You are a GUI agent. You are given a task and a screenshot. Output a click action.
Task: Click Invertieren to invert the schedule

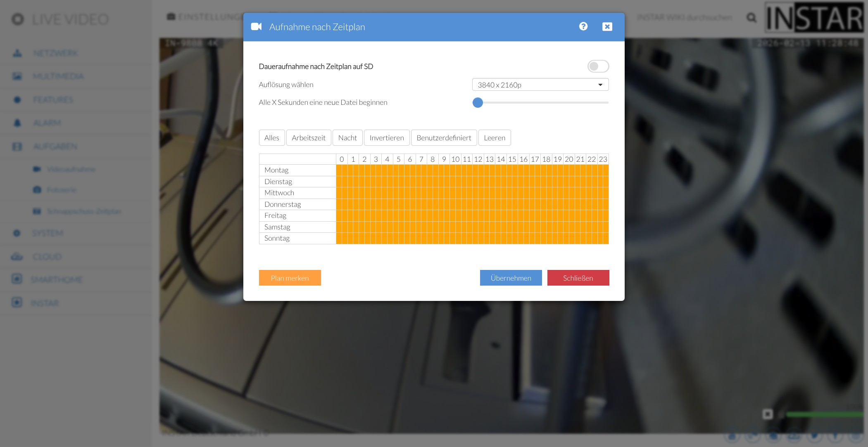pyautogui.click(x=386, y=138)
